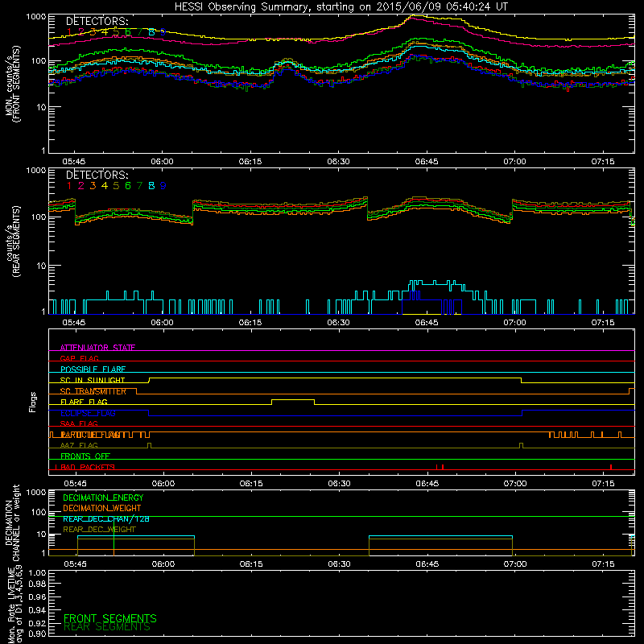This screenshot has width=644, height=644.
Task: Click the DECIMATION CHANNEL or weight axis title
Action: [13, 522]
